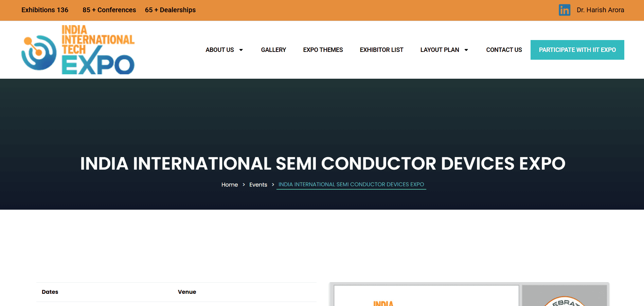Open the Layout Plan menu item
644x306 pixels.
tap(440, 50)
